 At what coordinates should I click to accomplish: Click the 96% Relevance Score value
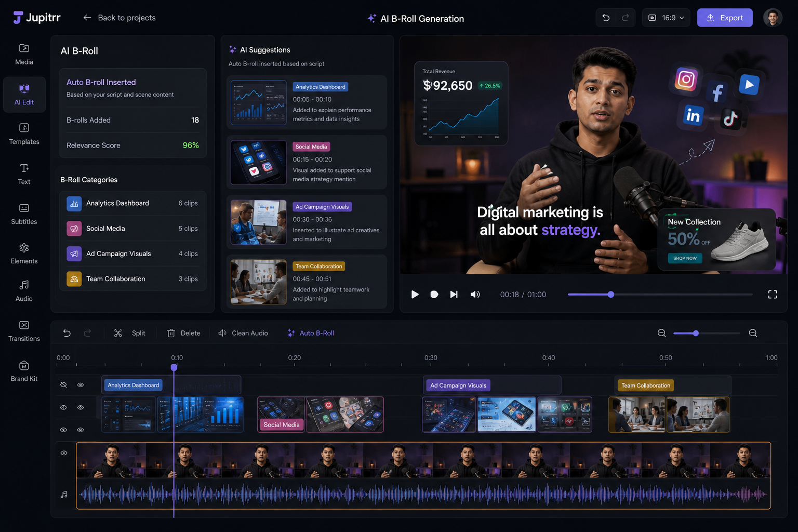(x=191, y=145)
